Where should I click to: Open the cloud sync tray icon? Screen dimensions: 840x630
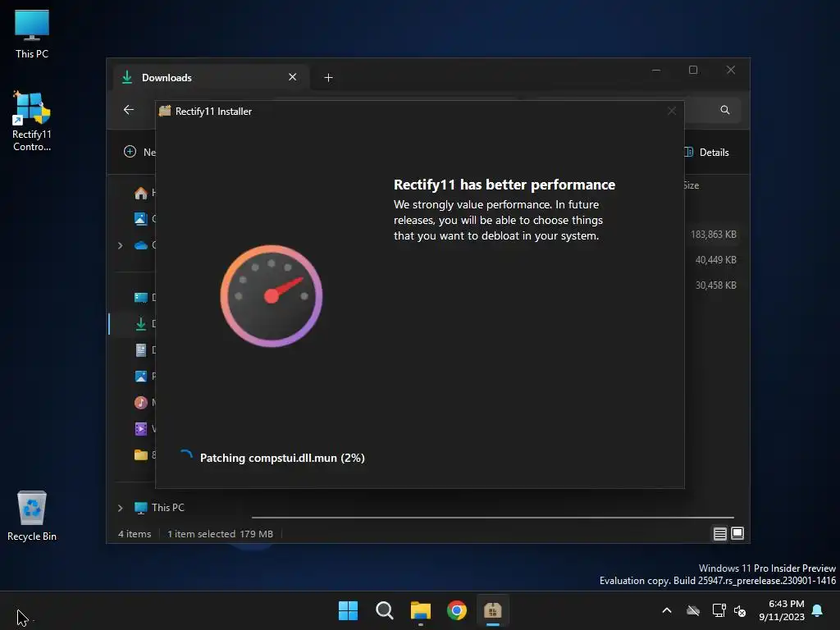(x=693, y=610)
